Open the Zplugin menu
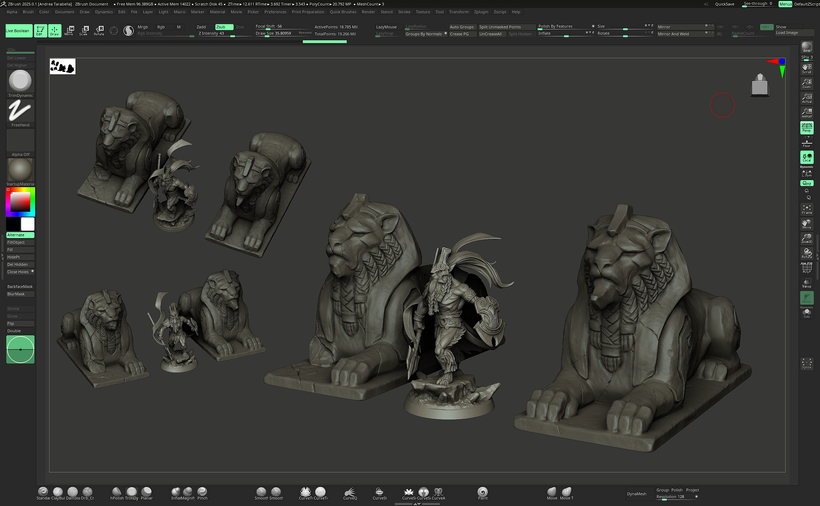The width and height of the screenshot is (820, 506). click(481, 12)
